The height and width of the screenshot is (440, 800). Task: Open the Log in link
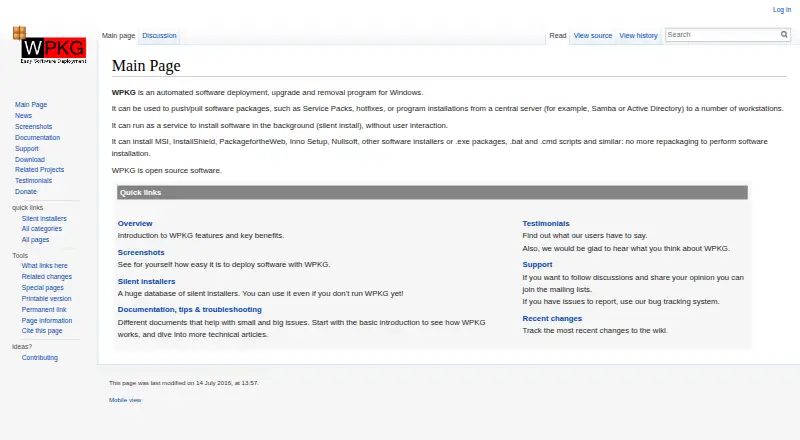pos(782,10)
